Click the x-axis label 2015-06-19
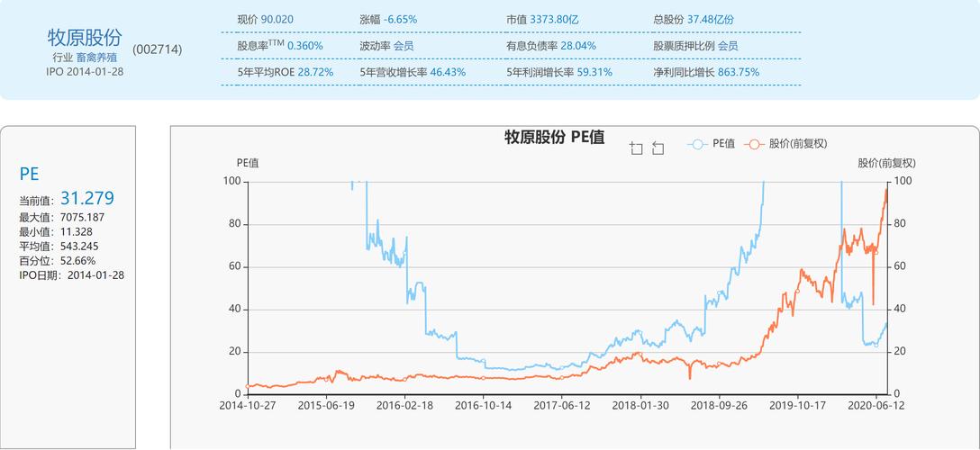 coord(326,404)
